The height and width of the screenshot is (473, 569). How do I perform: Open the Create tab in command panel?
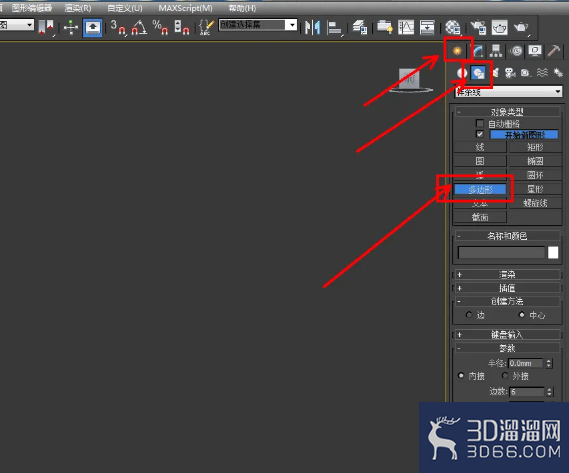[x=457, y=50]
